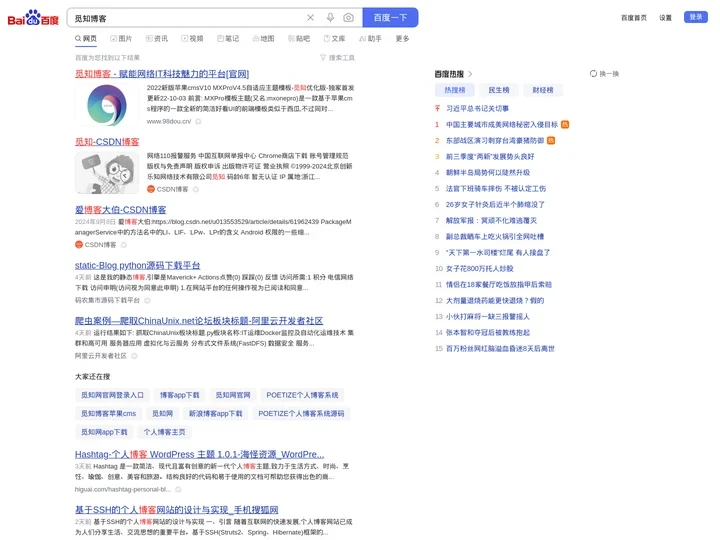Search related term 个人博客主页

pos(164,432)
